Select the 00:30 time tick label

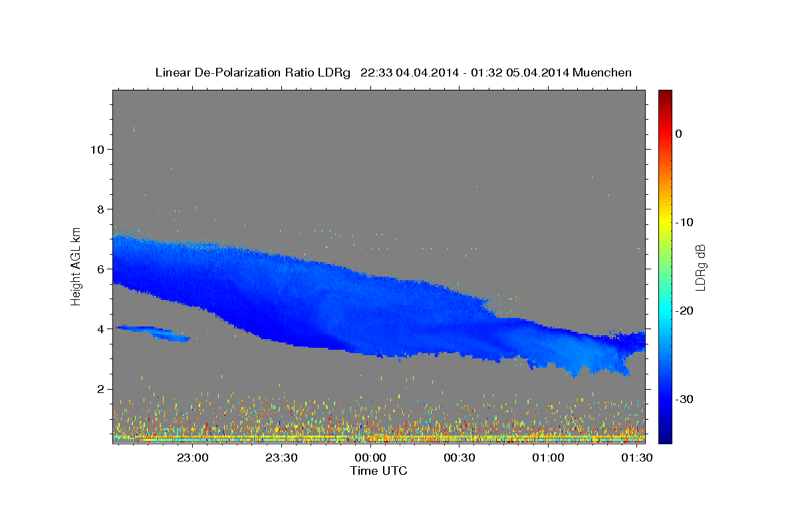[x=459, y=458]
